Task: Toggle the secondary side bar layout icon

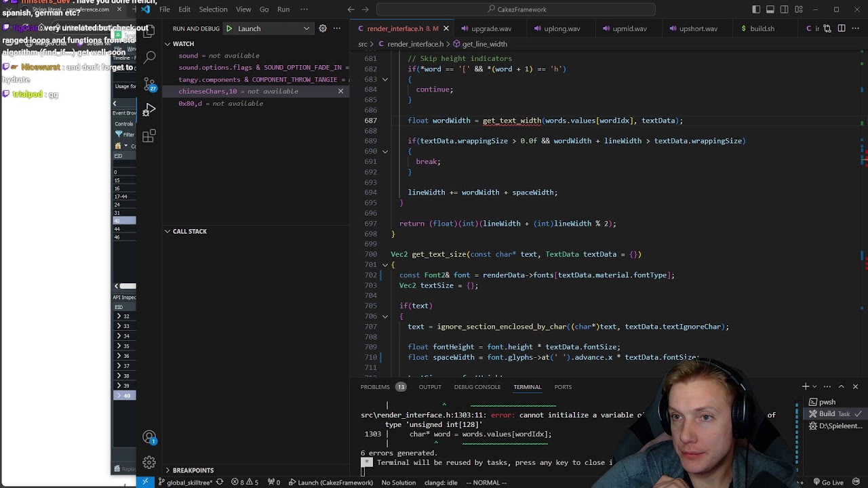Action: pyautogui.click(x=785, y=9)
